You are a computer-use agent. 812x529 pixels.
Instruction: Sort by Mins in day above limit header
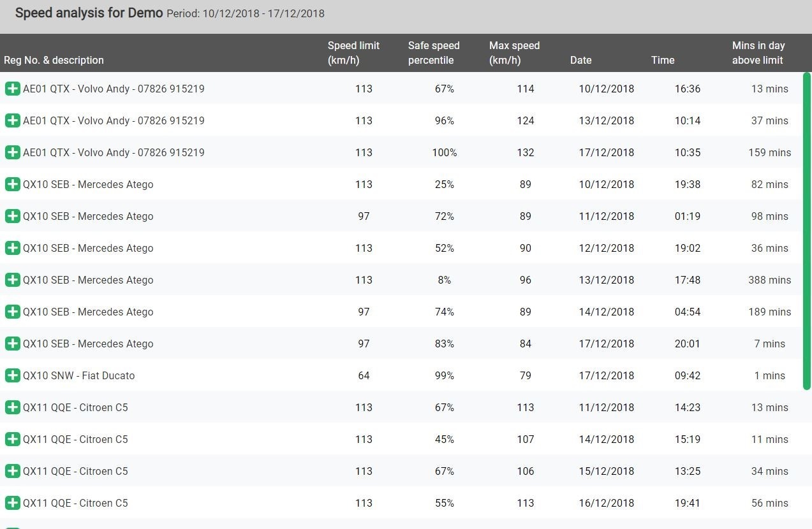[758, 53]
